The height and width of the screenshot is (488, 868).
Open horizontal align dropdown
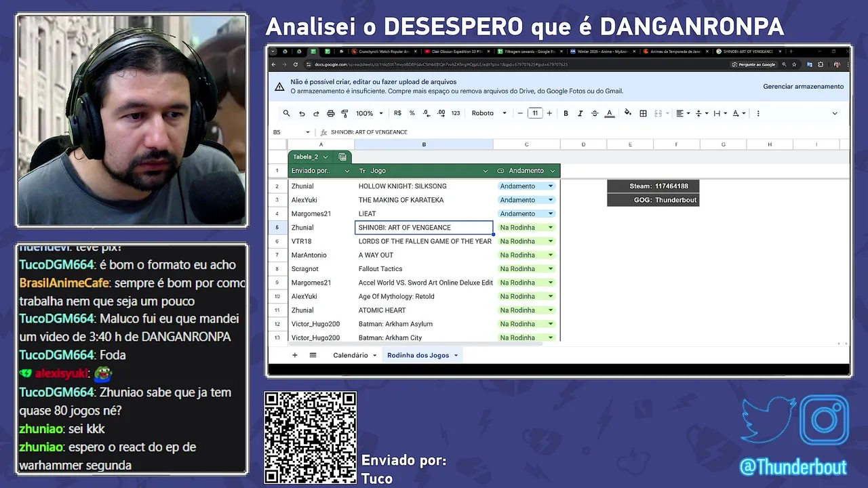(683, 113)
